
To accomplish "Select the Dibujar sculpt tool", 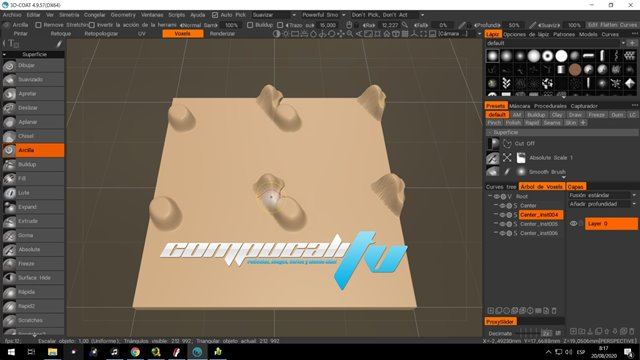I will coord(33,65).
